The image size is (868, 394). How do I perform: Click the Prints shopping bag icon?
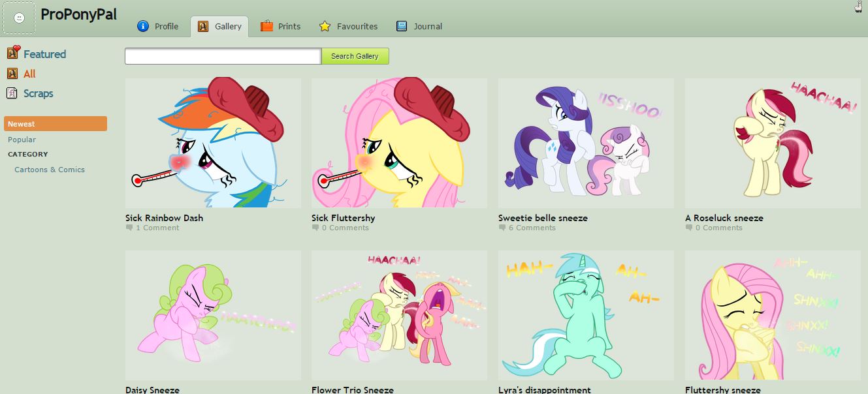pyautogui.click(x=266, y=26)
